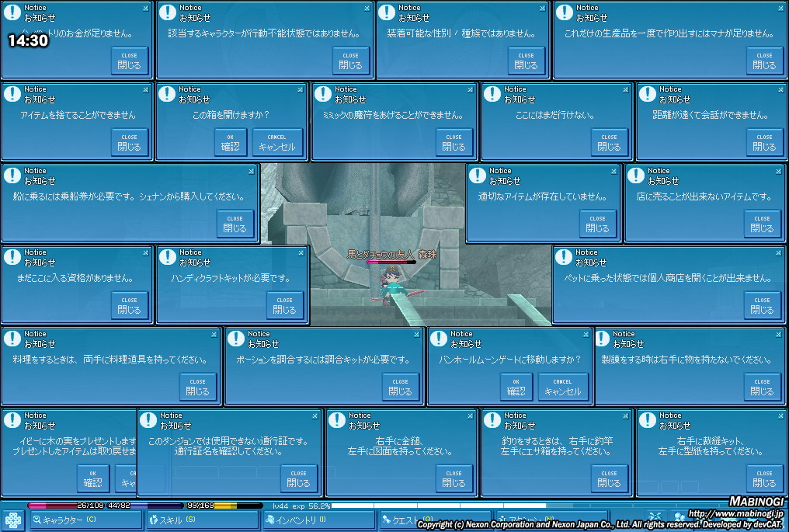Open the main menu icon at bottom-left
The height and width of the screenshot is (532, 789).
point(12,520)
